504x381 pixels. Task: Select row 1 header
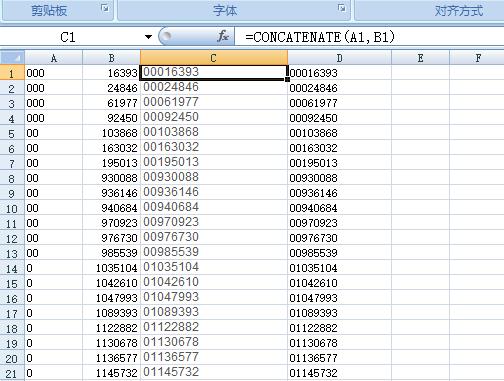pos(12,72)
